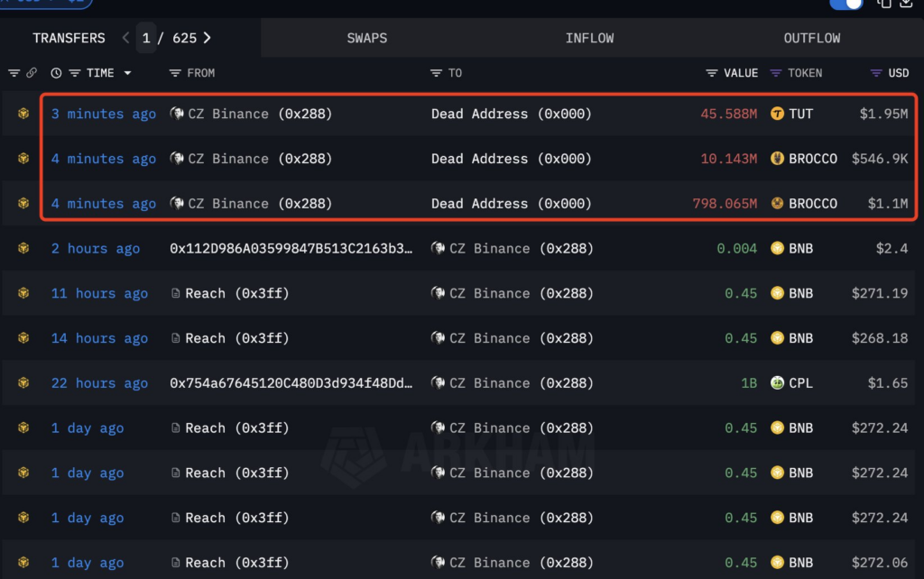Image resolution: width=924 pixels, height=579 pixels.
Task: Click the CPL token icon
Action: coord(777,382)
